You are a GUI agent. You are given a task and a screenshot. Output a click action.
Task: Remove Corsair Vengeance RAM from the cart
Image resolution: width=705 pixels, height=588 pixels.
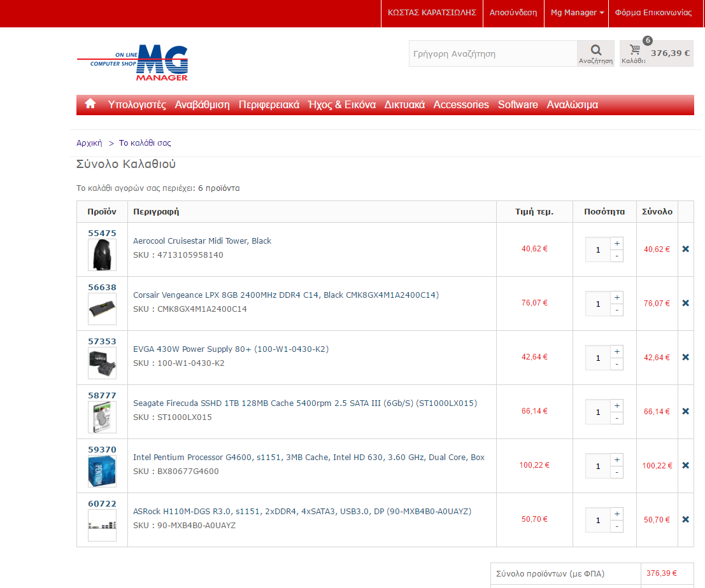[686, 303]
